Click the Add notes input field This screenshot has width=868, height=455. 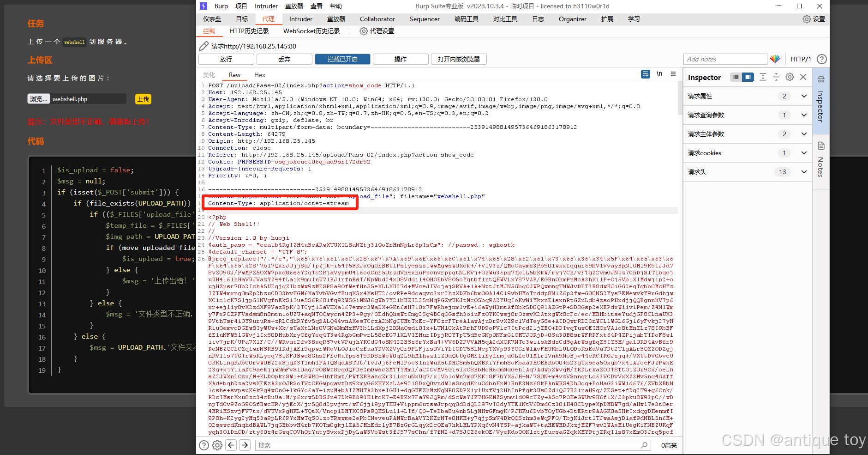(x=725, y=59)
